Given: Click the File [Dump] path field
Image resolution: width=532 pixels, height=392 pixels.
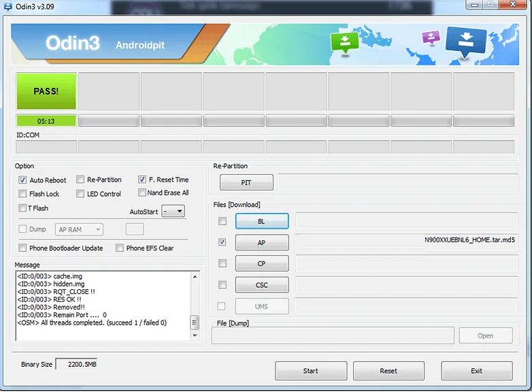Looking at the screenshot, I should (x=333, y=336).
